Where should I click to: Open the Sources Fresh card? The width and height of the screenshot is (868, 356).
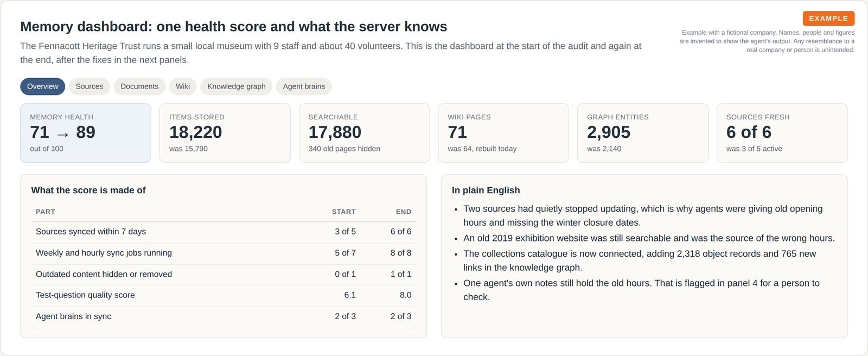point(782,133)
